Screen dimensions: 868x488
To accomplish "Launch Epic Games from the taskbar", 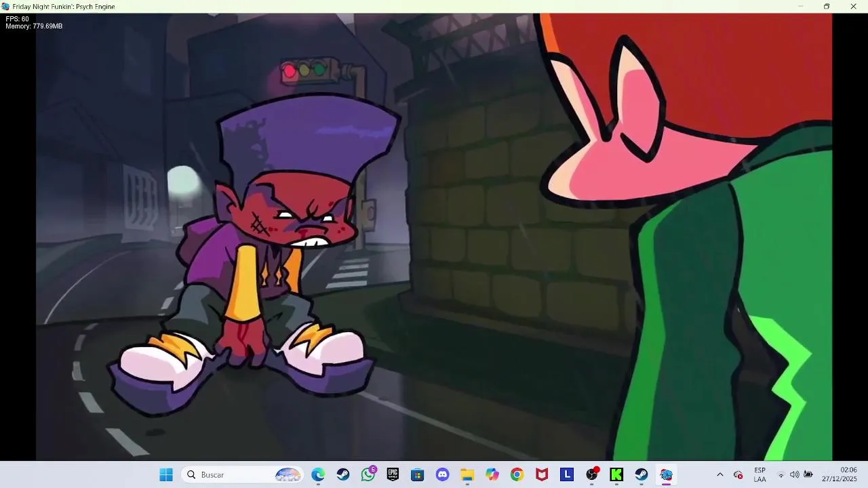I will coord(393,474).
